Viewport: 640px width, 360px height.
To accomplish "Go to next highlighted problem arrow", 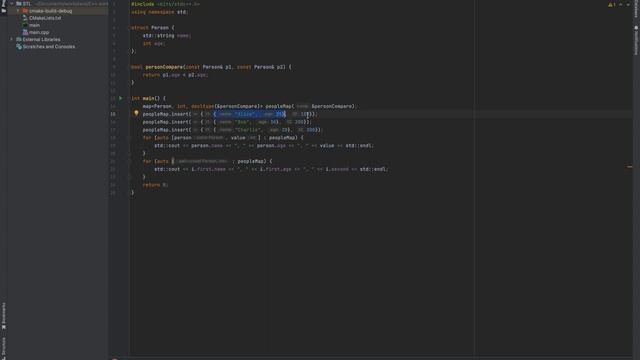I will click(628, 4).
